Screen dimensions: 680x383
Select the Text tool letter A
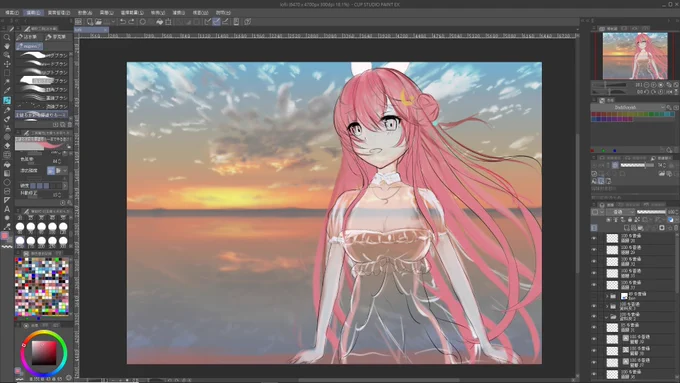(x=7, y=209)
